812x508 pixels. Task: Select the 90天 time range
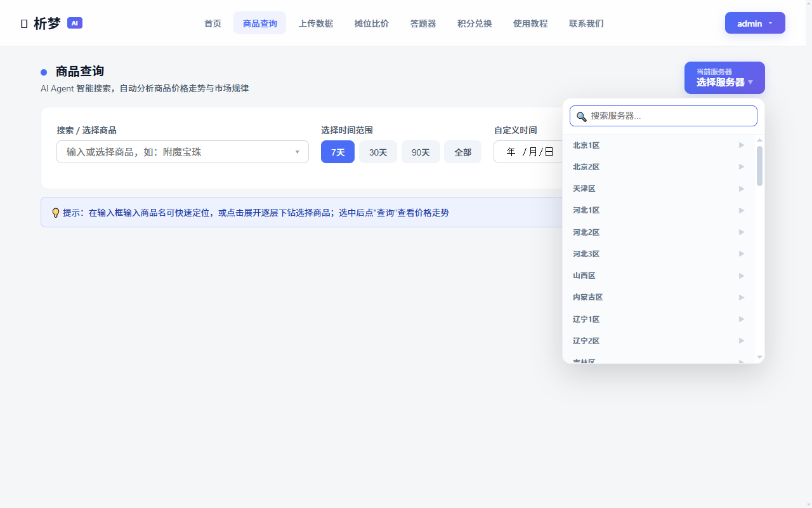coord(421,152)
